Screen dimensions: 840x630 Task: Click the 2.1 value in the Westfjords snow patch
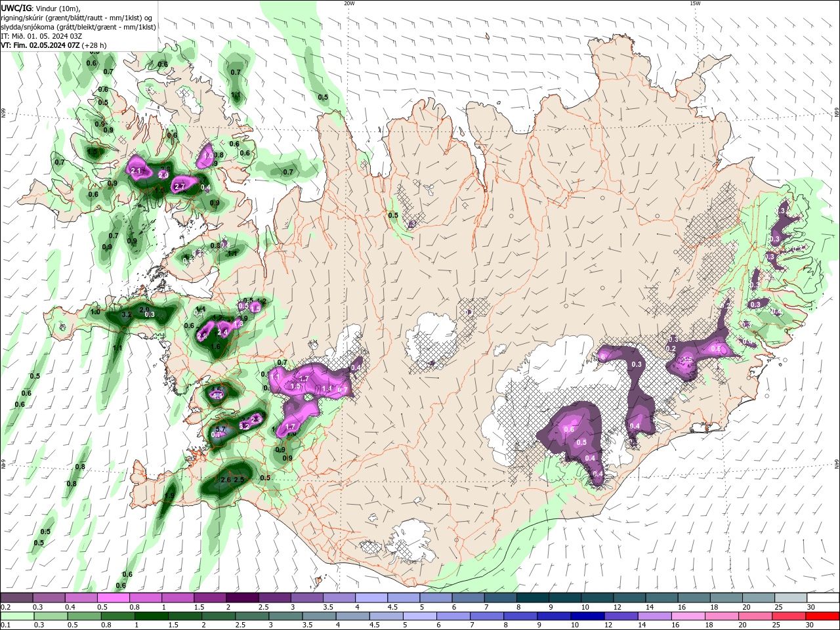(x=136, y=171)
